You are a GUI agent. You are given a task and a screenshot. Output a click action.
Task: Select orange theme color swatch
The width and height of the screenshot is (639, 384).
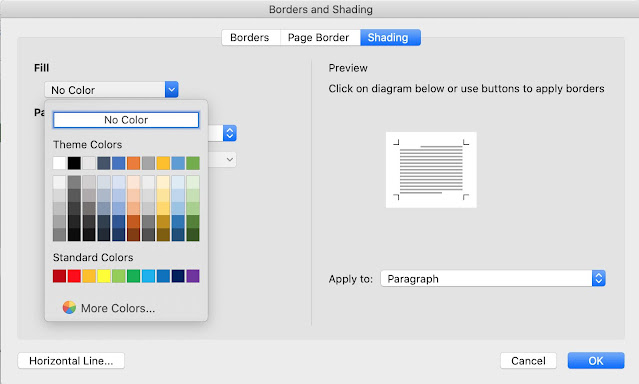coord(133,163)
